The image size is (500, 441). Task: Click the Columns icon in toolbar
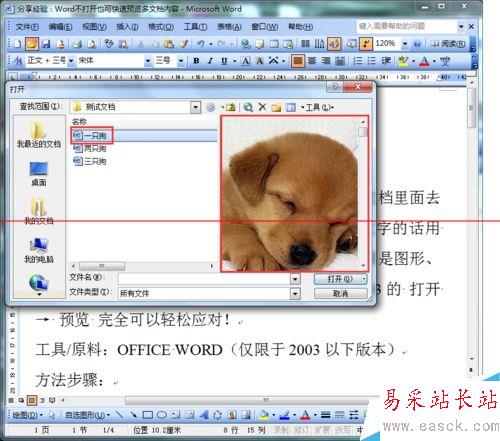point(305,44)
